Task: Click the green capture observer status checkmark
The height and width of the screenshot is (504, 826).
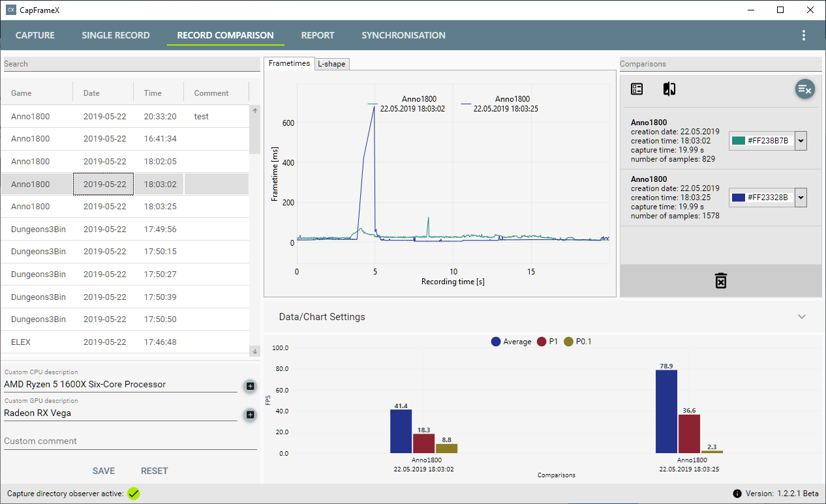Action: click(x=134, y=494)
